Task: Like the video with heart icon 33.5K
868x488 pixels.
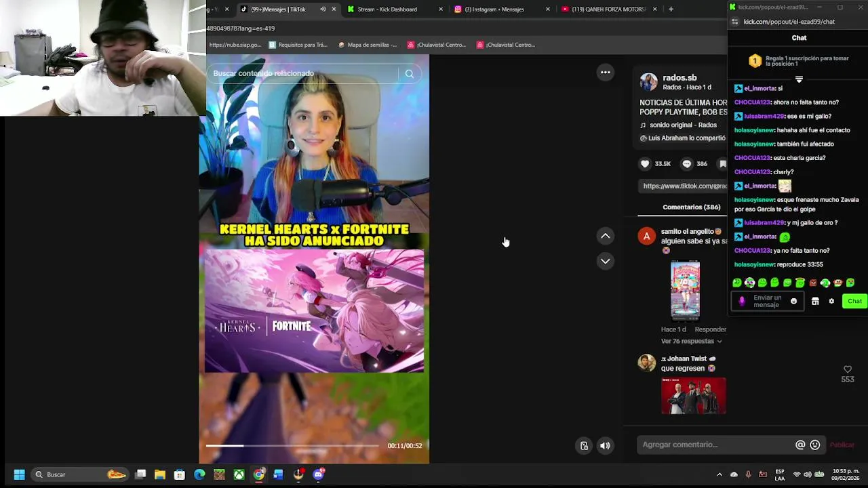Action: tap(645, 163)
